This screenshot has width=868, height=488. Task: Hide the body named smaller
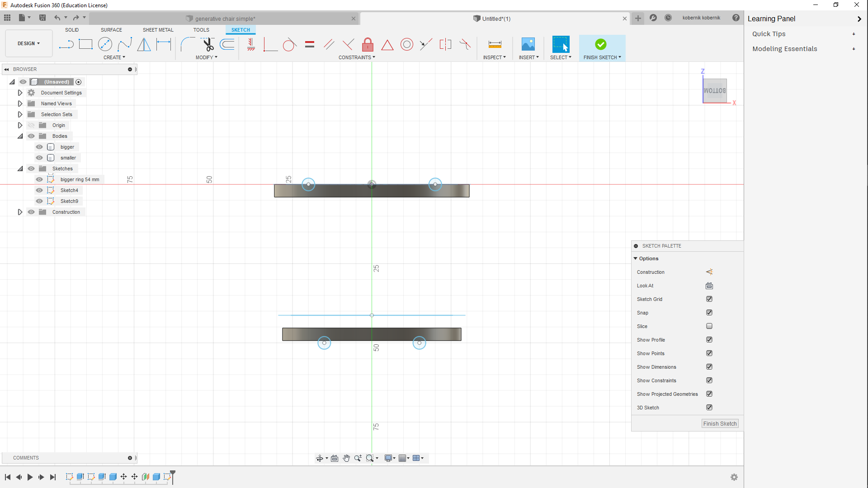pyautogui.click(x=39, y=157)
